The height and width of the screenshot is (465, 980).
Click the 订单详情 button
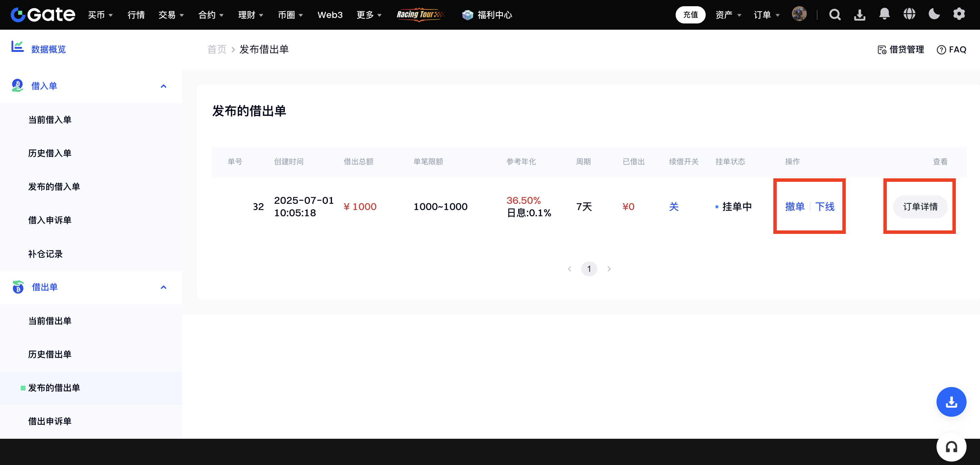pos(920,206)
